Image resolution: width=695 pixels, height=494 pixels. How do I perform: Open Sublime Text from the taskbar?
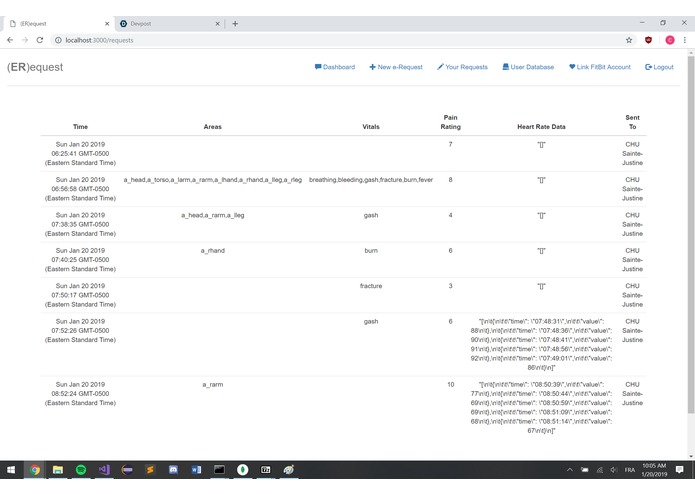(150, 470)
